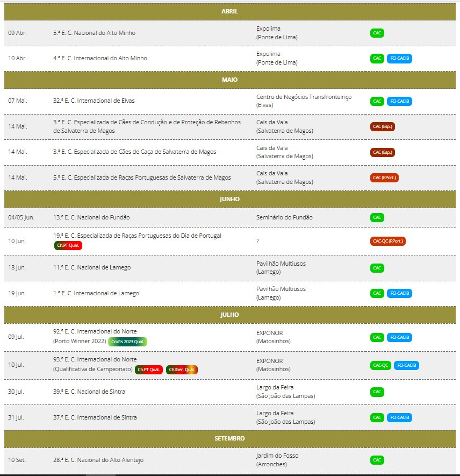Click the CAC badge for Nacional do Alto Alentejo
The width and height of the screenshot is (460, 476).
[x=377, y=460]
